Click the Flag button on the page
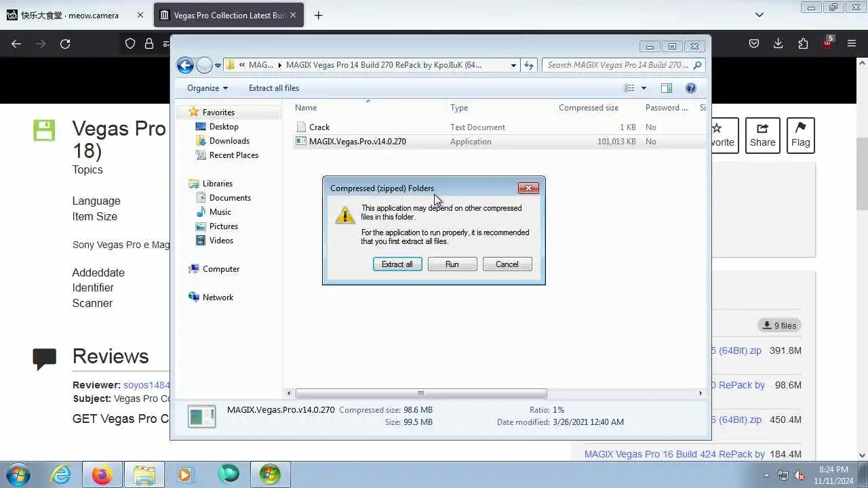 tap(801, 136)
